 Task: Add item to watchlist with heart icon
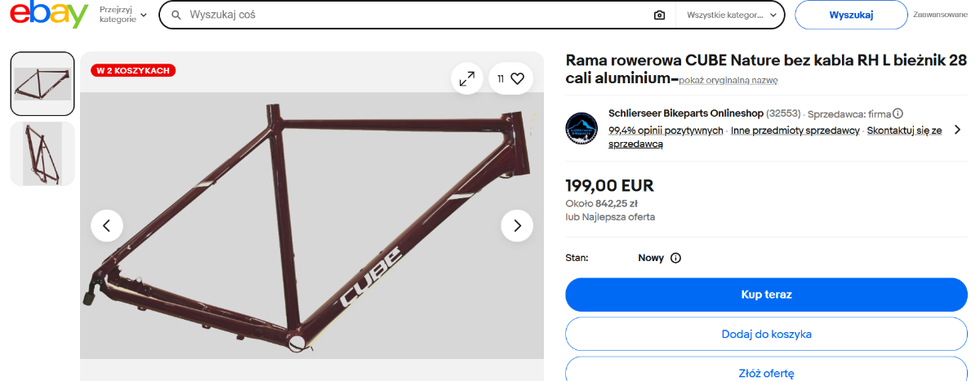tap(517, 79)
